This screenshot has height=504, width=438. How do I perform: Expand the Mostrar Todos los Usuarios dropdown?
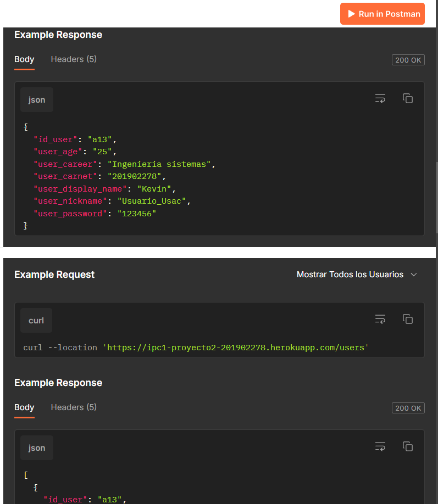pos(357,275)
